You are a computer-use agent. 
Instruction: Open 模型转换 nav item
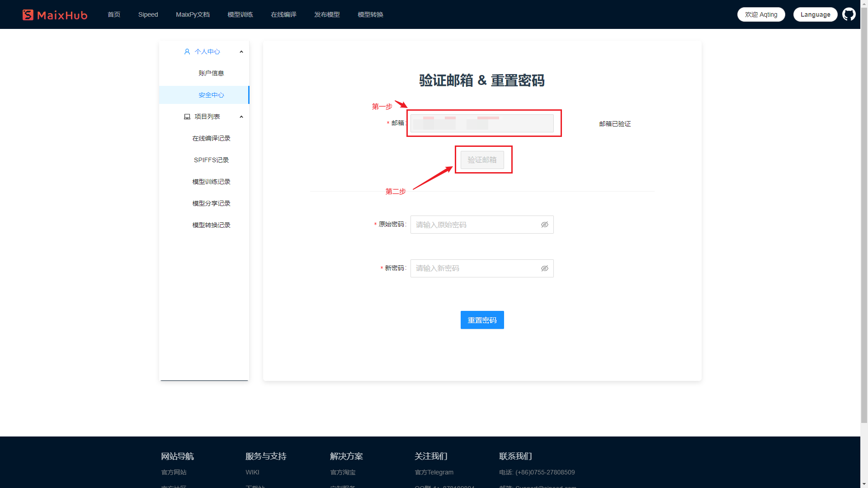(x=370, y=14)
